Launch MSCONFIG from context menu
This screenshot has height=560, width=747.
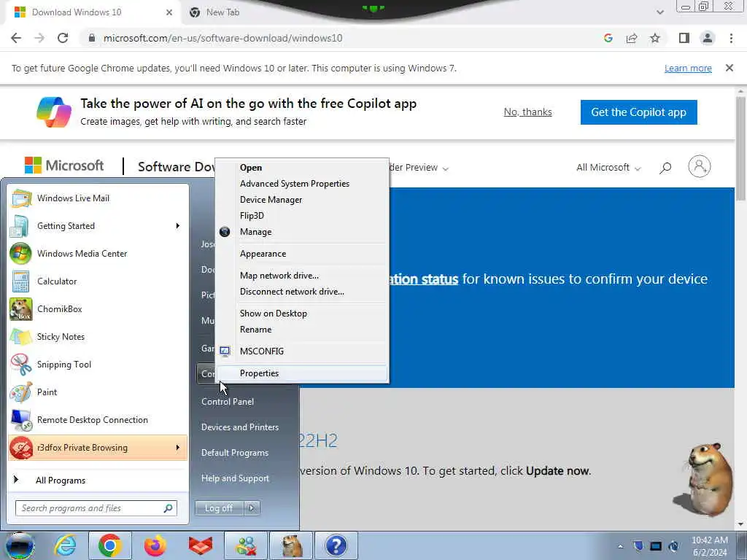[x=302, y=351]
